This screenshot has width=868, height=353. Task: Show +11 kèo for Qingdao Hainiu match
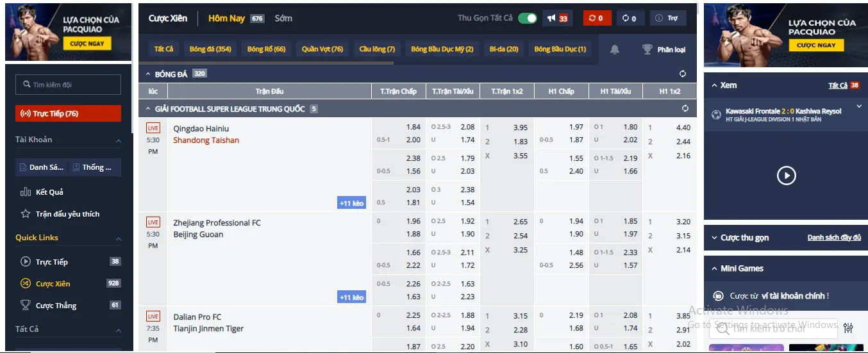click(351, 203)
